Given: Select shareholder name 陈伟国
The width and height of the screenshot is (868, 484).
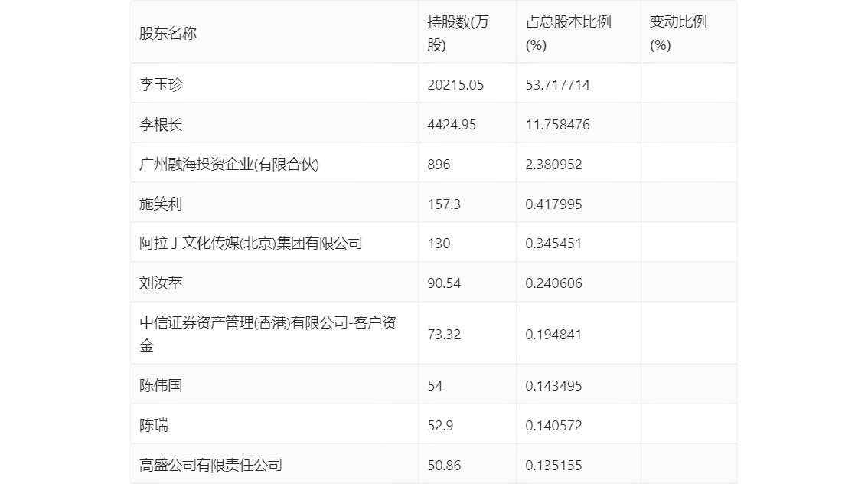Looking at the screenshot, I should click(x=161, y=385).
